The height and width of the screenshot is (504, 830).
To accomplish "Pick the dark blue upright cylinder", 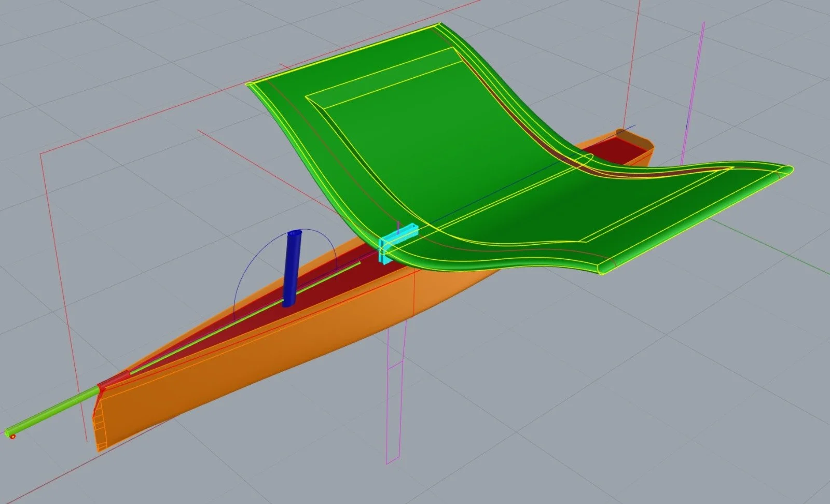I will (292, 269).
